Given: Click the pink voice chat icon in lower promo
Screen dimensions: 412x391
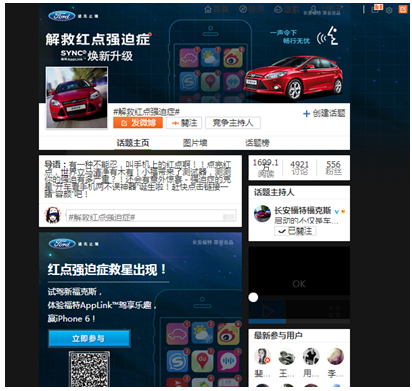Looking at the screenshot, I should click(x=228, y=361).
